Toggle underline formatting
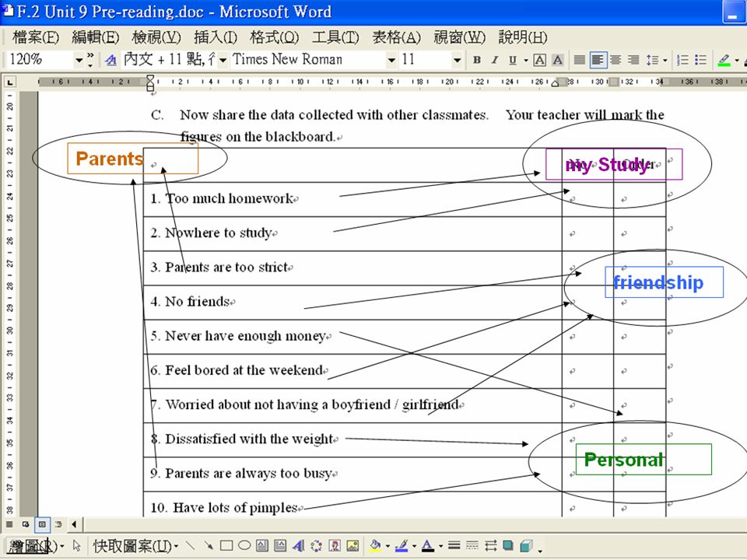Image resolution: width=747 pixels, height=560 pixels. pos(513,60)
